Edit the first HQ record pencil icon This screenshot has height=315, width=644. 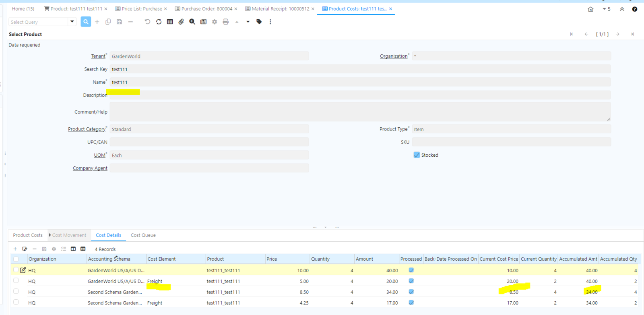(x=23, y=270)
